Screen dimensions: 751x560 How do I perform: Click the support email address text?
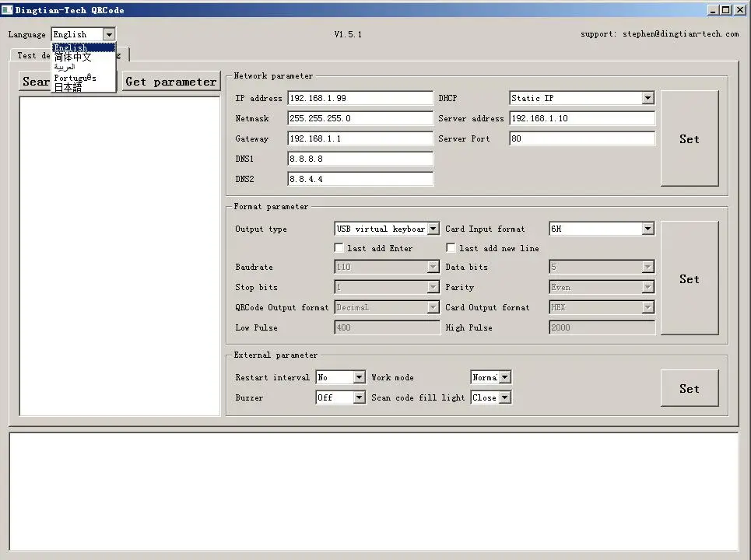coord(681,33)
